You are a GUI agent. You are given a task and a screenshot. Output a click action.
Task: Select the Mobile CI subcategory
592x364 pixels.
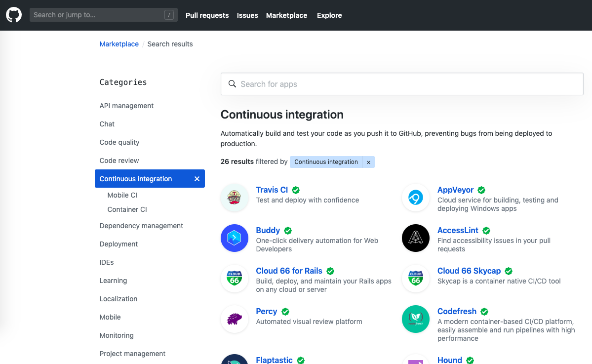[122, 195]
